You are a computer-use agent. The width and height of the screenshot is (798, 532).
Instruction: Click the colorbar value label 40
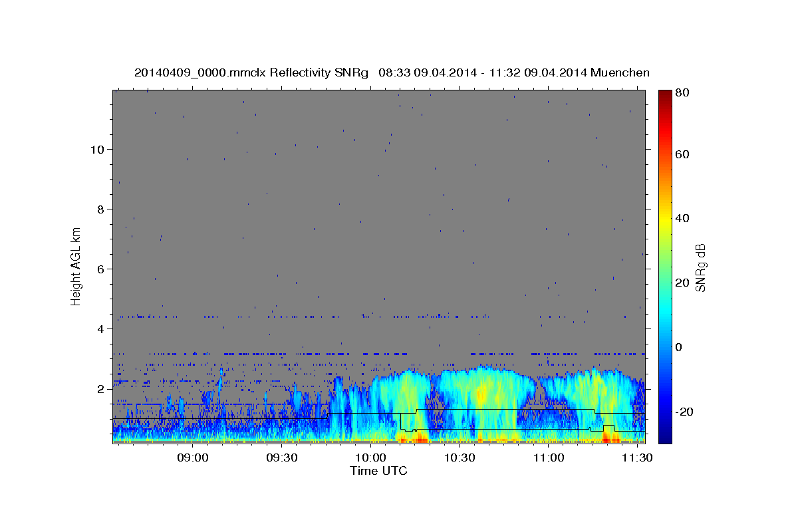(682, 218)
